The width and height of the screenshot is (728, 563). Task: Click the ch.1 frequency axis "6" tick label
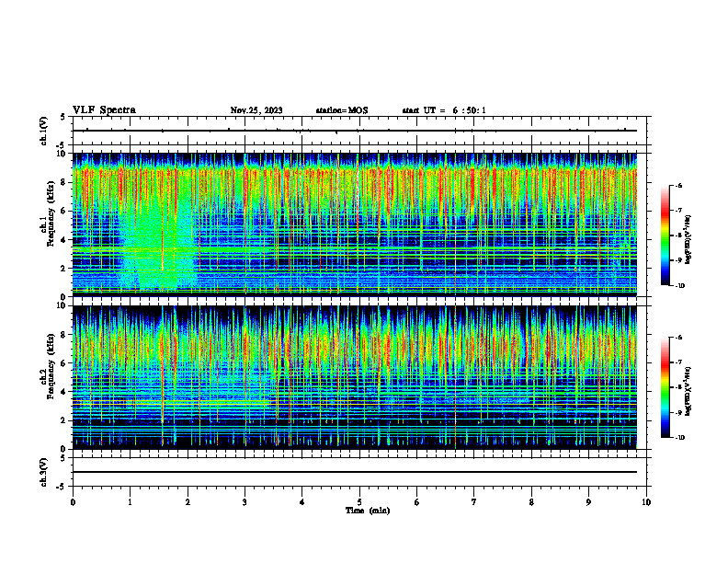[64, 211]
